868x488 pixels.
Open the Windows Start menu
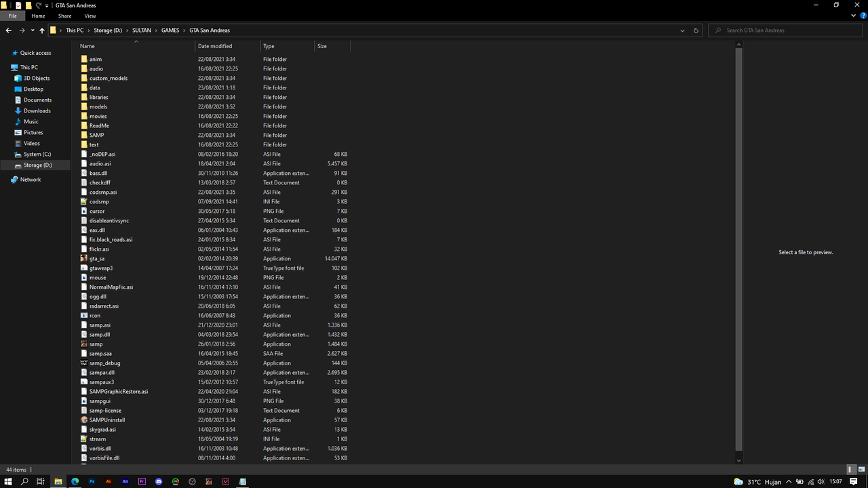click(8, 481)
